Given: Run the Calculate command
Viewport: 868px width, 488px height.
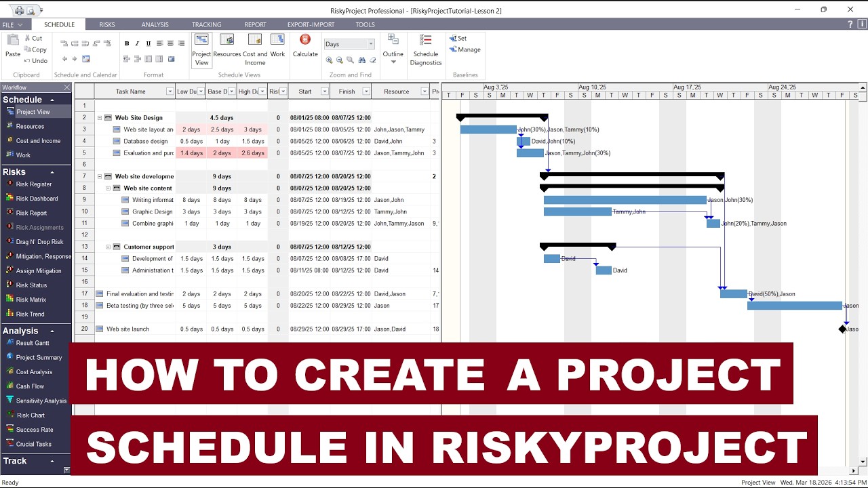Looking at the screenshot, I should tap(305, 46).
